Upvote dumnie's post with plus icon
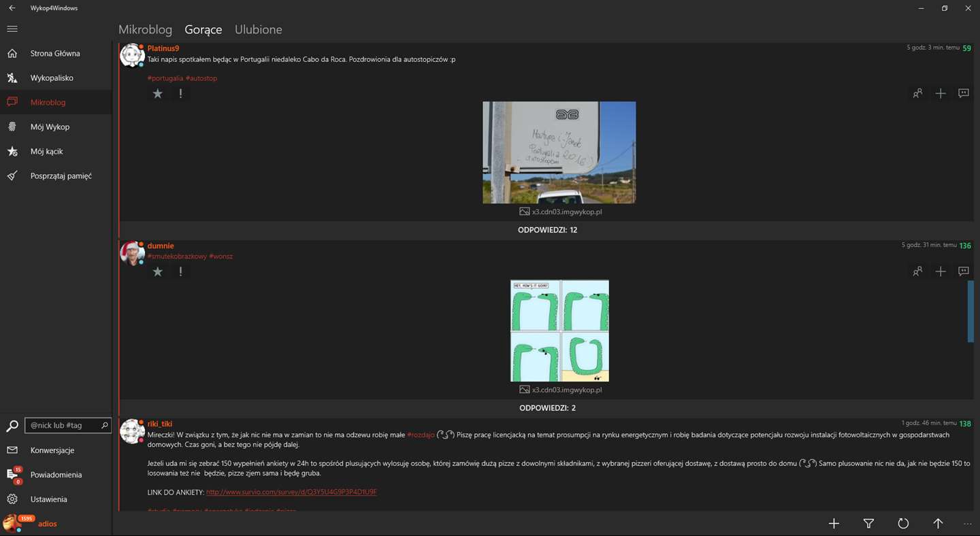Screen dimensions: 980x536 click(x=941, y=271)
